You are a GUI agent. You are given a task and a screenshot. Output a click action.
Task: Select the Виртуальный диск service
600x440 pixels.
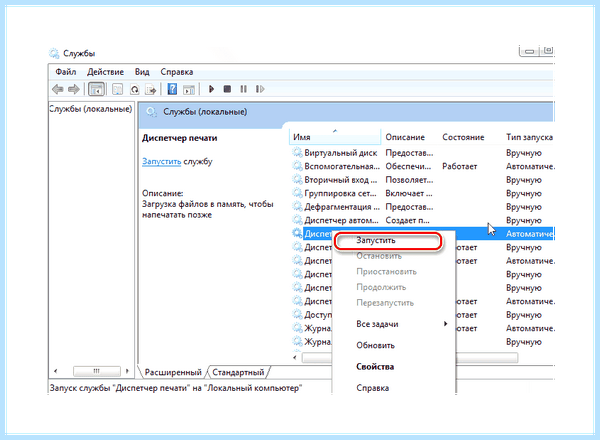tap(341, 153)
